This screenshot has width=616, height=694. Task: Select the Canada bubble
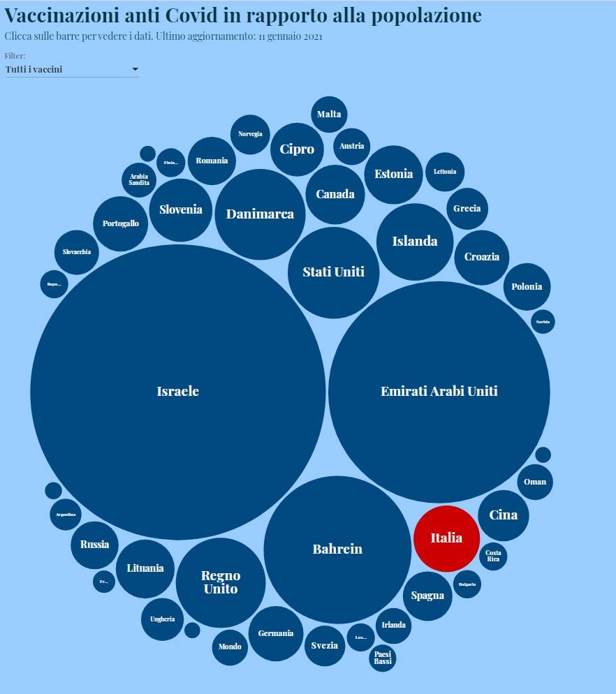(335, 194)
